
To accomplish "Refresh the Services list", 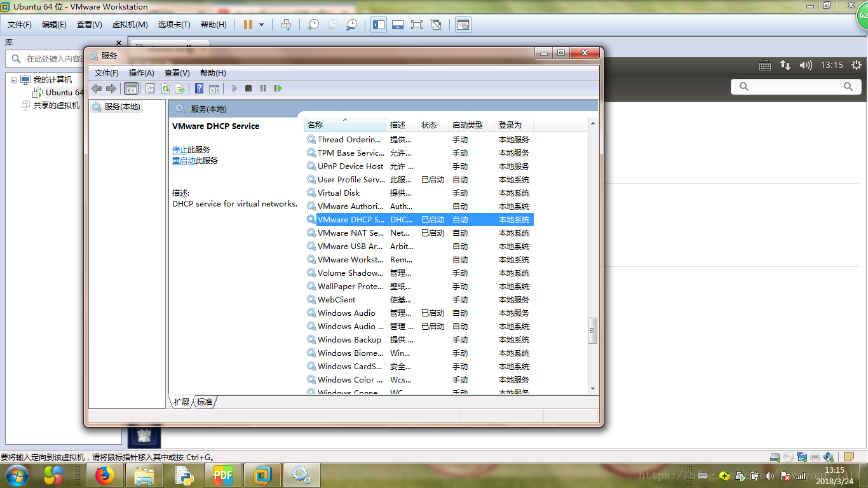I will pyautogui.click(x=165, y=88).
